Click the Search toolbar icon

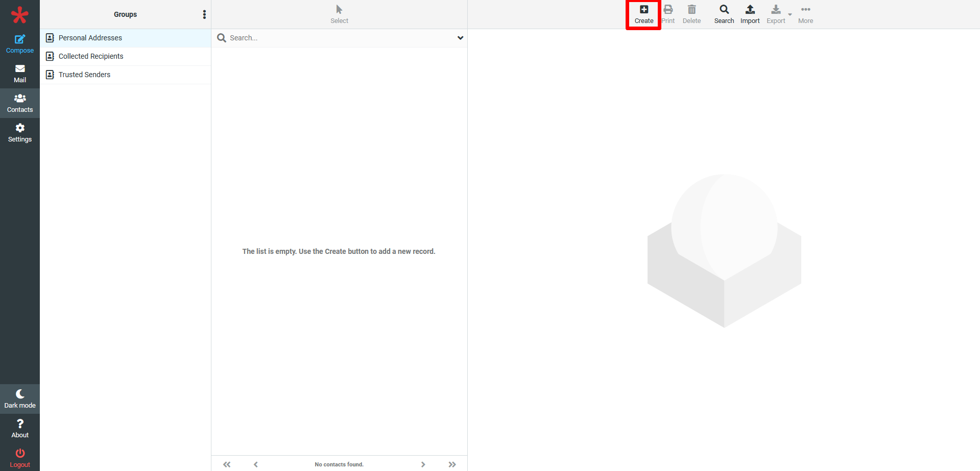(x=724, y=14)
